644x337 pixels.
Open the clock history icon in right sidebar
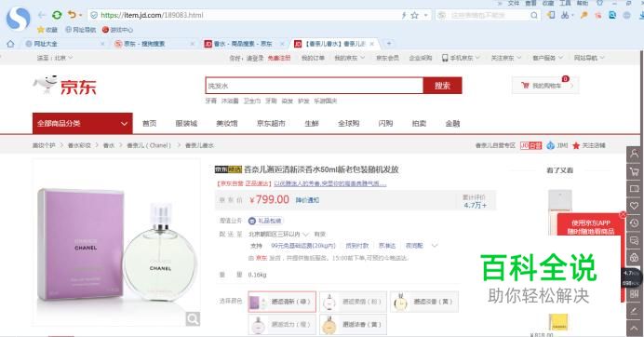tap(635, 223)
